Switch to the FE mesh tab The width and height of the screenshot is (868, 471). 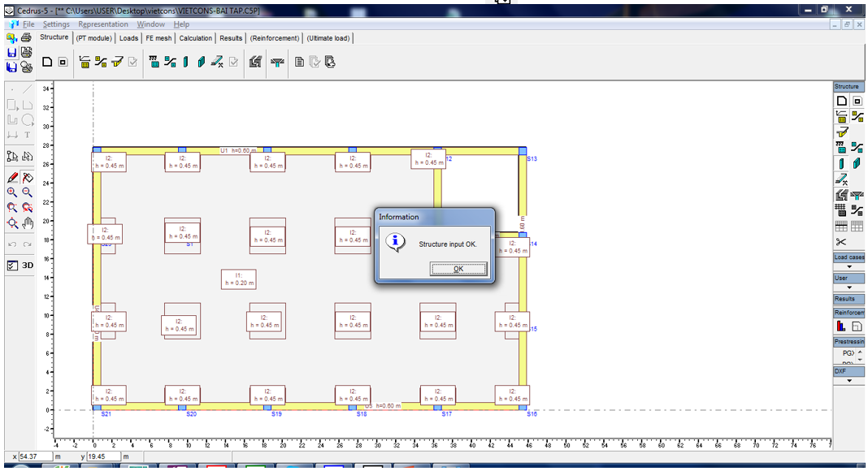tap(158, 38)
